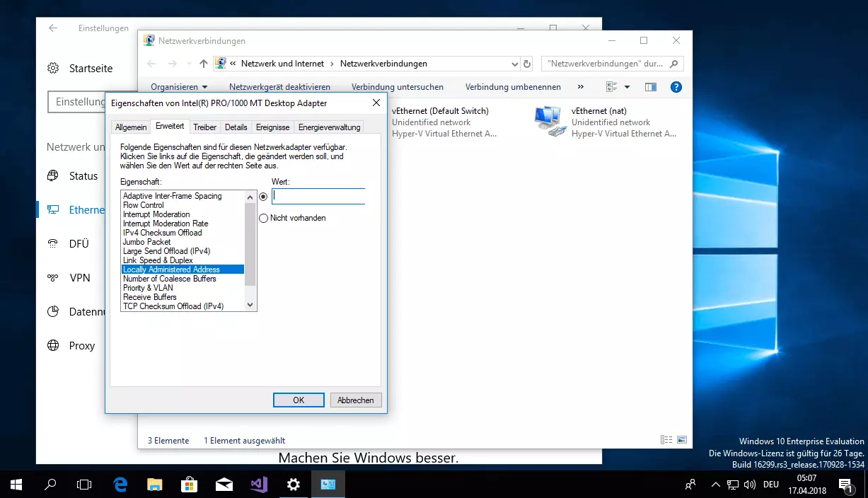The image size is (868, 498).
Task: Open Mail app from taskbar
Action: tap(224, 485)
